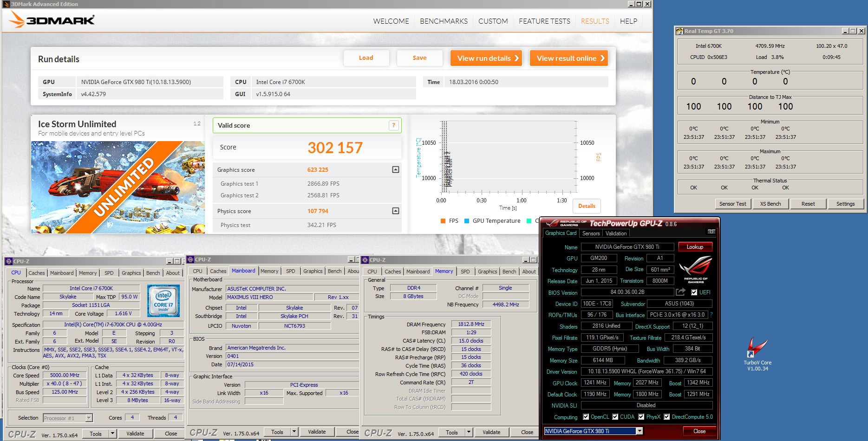Click the Close button in GPU-Z
Image resolution: width=868 pixels, height=441 pixels.
coord(699,431)
